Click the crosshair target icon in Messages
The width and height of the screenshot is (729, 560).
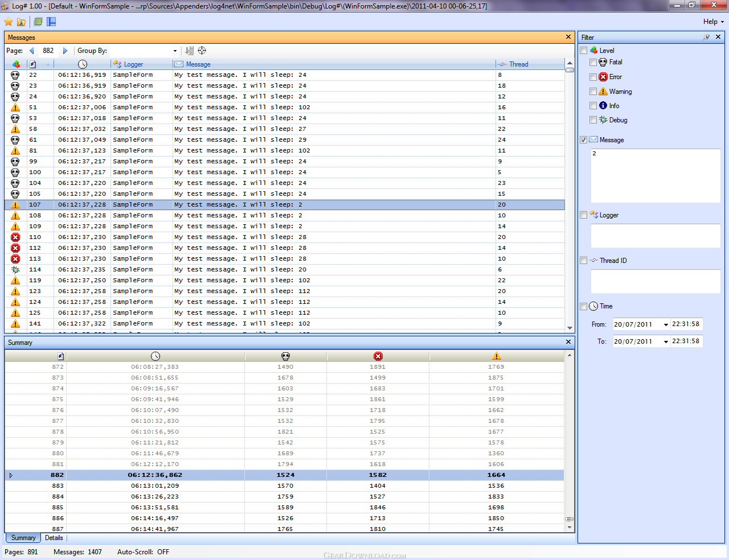(x=202, y=51)
